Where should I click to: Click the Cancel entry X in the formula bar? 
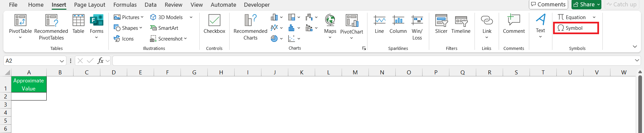click(x=80, y=61)
